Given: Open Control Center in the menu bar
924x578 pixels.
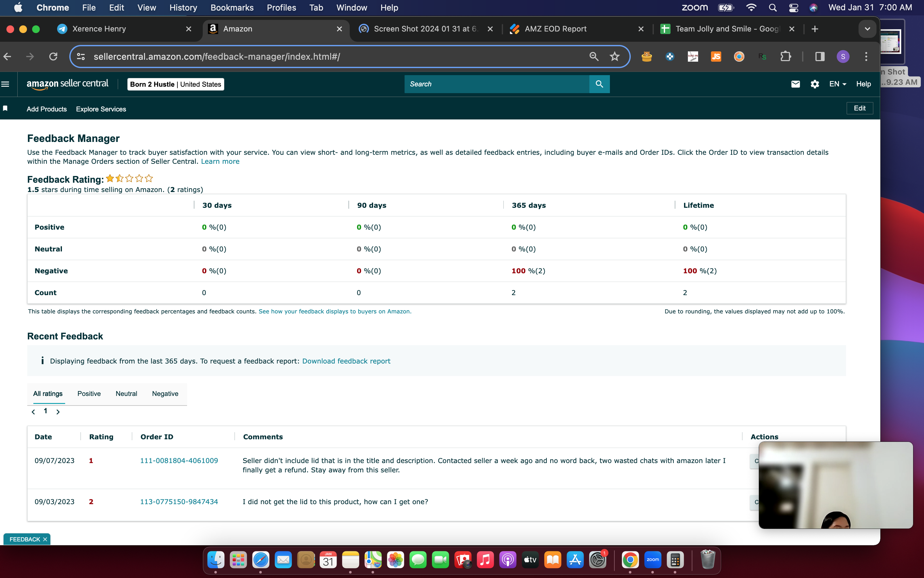Looking at the screenshot, I should [793, 8].
